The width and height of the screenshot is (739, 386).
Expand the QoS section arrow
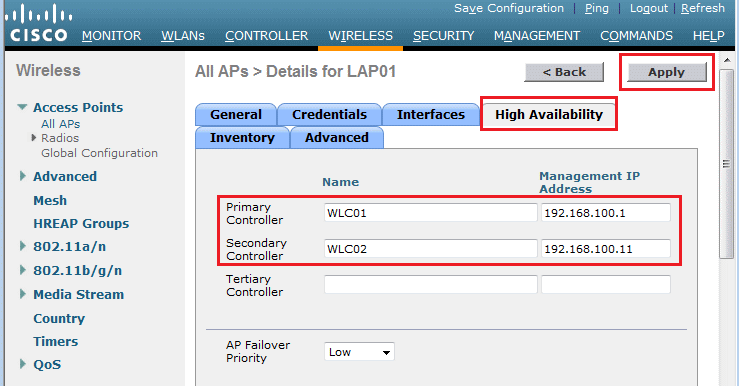point(22,364)
